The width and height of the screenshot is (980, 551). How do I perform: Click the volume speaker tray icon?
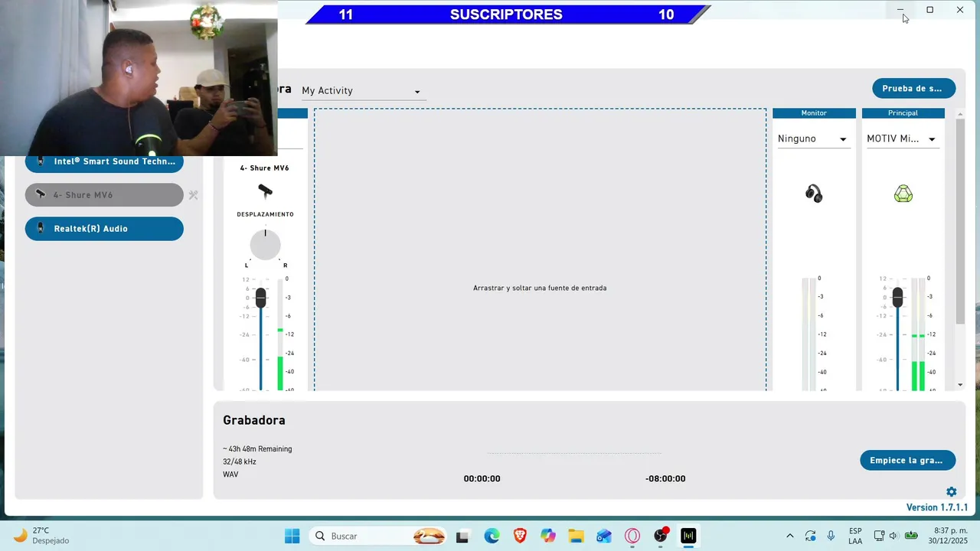click(x=893, y=536)
